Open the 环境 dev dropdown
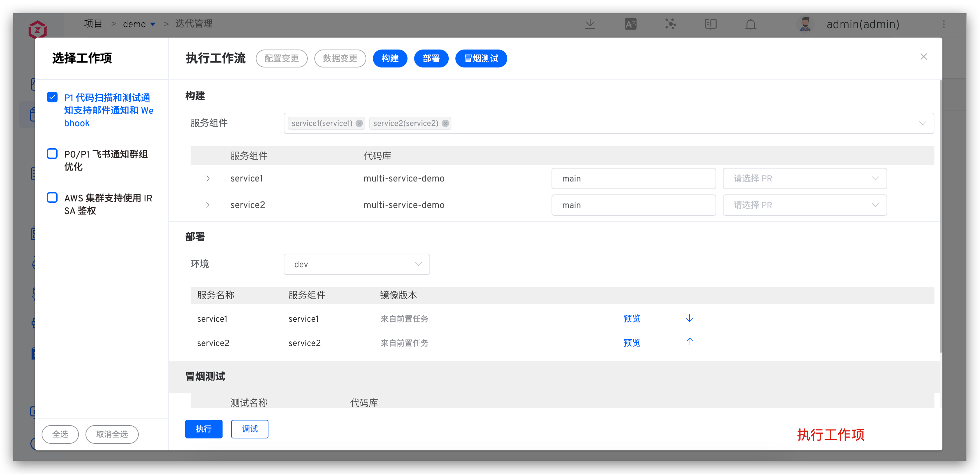This screenshot has width=980, height=474. pos(357,264)
